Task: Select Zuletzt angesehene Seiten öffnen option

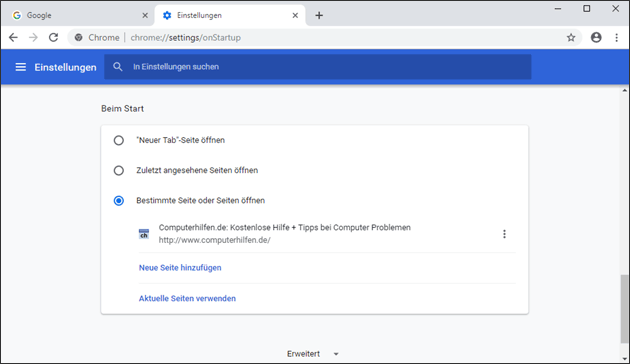Action: pyautogui.click(x=119, y=170)
